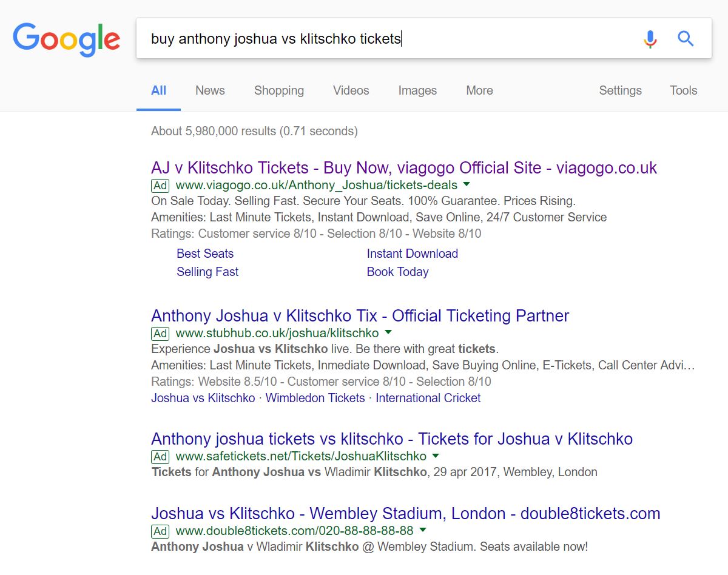
Task: Click viagogo Ratings Customer service 8/10 line
Action: coord(316,234)
